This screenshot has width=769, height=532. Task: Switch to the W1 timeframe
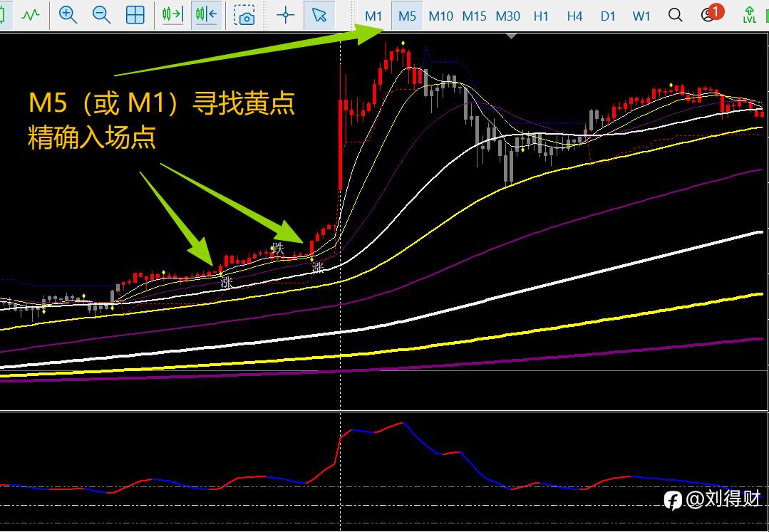(x=641, y=16)
